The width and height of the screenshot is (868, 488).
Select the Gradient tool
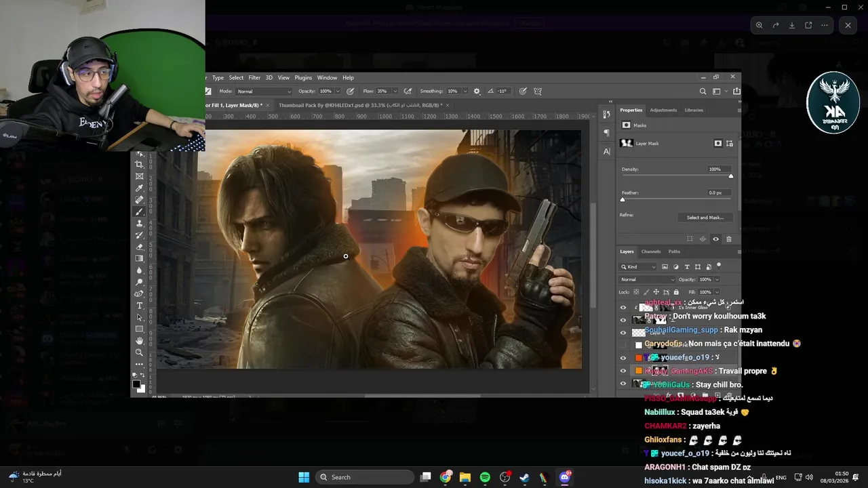click(x=140, y=258)
